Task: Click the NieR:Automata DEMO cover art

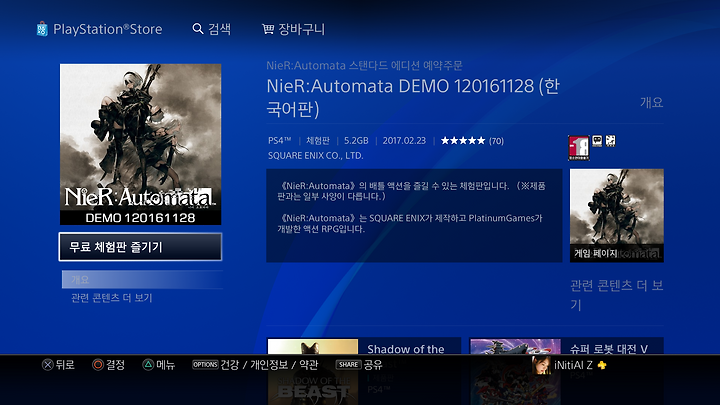Action: pyautogui.click(x=141, y=144)
